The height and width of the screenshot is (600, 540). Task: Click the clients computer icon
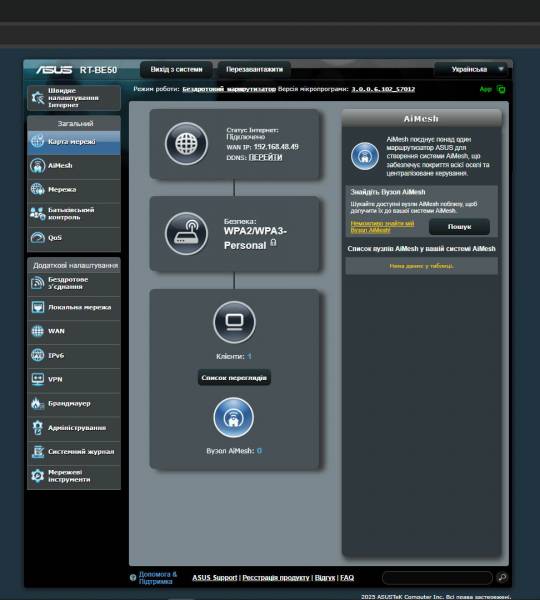[x=234, y=322]
